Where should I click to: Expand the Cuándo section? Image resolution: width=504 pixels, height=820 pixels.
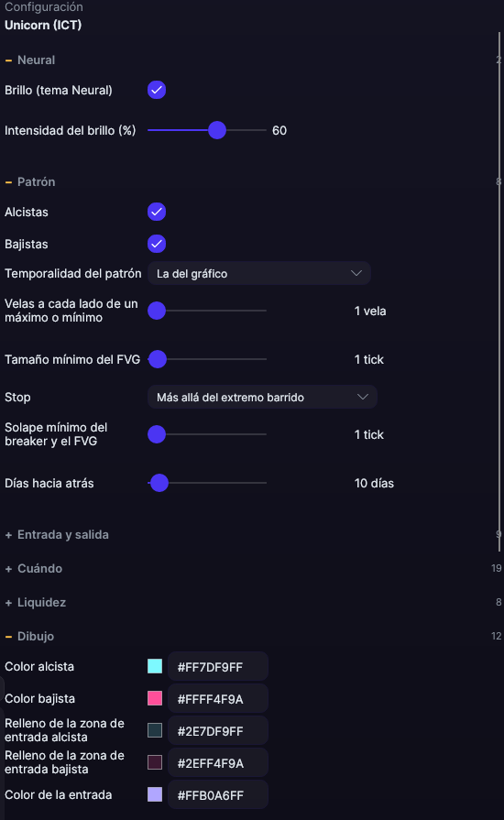34,568
